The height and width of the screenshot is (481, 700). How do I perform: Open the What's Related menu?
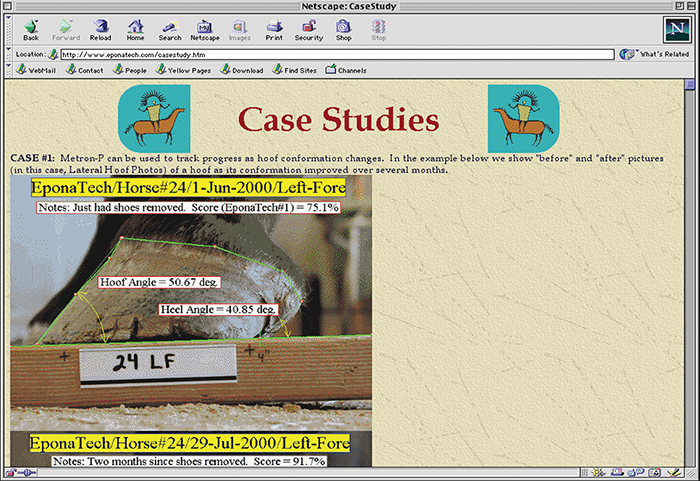click(x=654, y=54)
